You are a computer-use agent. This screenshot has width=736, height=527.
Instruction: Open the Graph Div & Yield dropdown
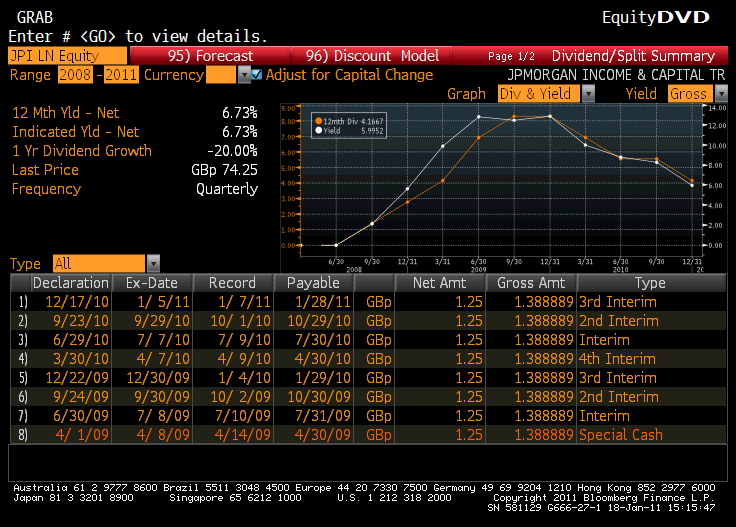coord(587,93)
